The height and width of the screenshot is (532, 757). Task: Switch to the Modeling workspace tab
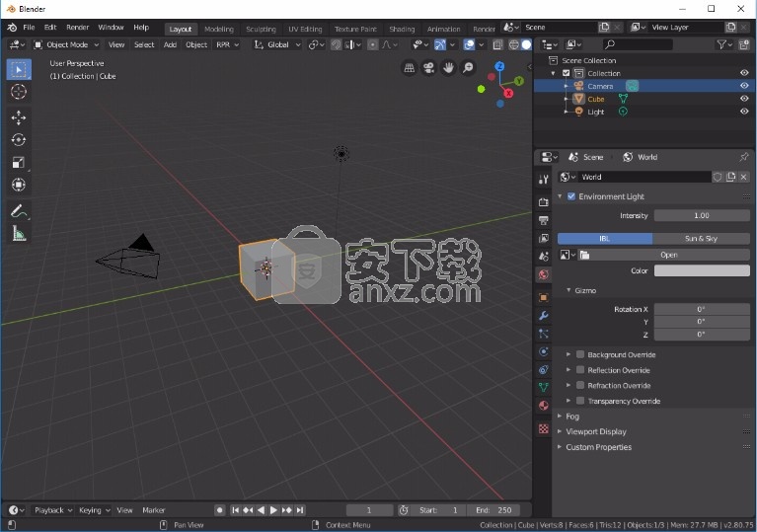point(219,29)
